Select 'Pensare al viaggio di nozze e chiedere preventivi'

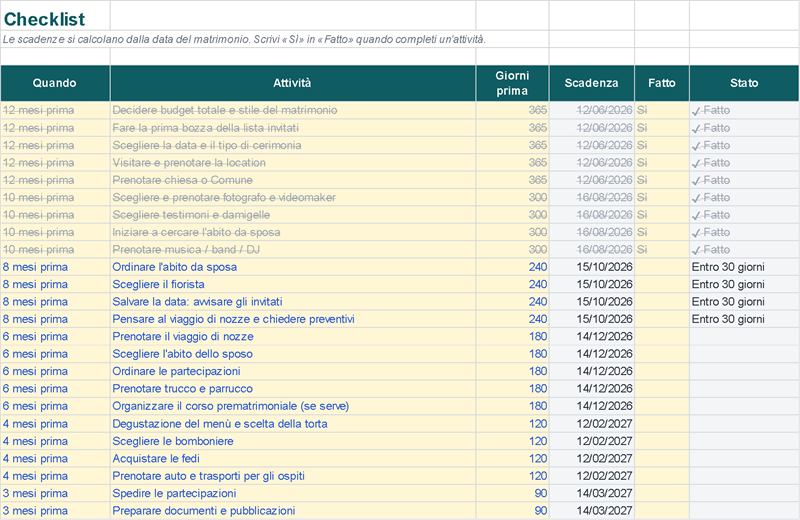pos(293,318)
